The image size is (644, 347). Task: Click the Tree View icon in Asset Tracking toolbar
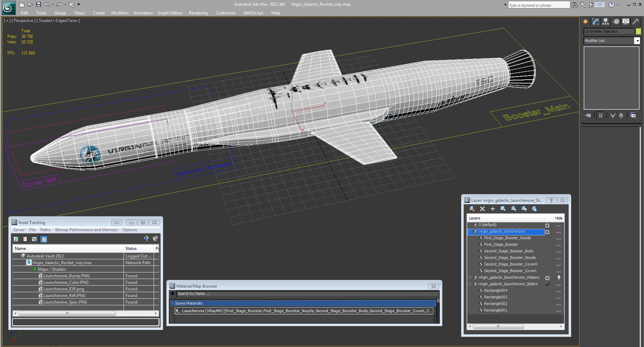34,239
